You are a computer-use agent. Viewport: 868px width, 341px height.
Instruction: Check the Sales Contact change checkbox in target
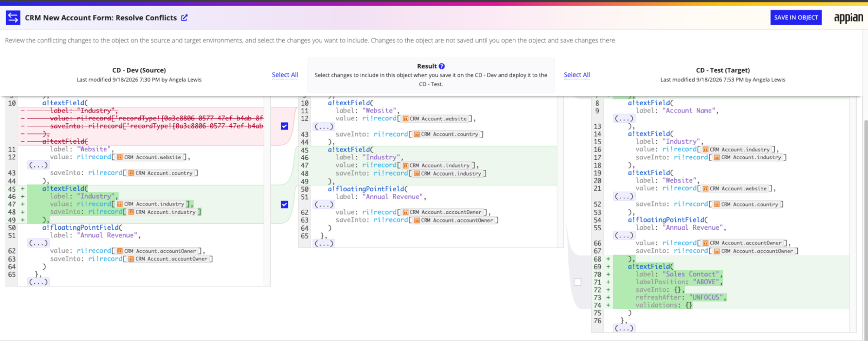[x=578, y=282]
